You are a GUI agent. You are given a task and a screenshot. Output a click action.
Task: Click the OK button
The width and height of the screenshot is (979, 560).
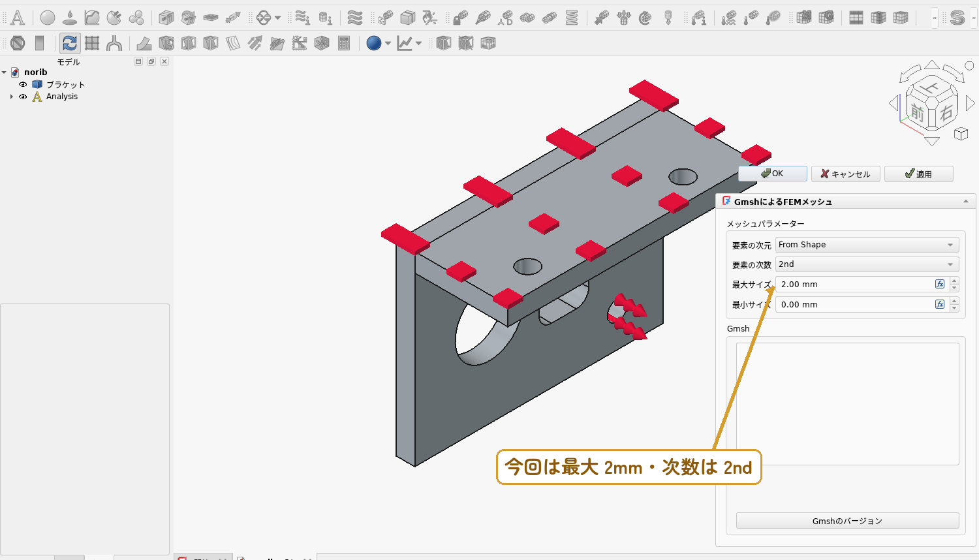click(773, 174)
